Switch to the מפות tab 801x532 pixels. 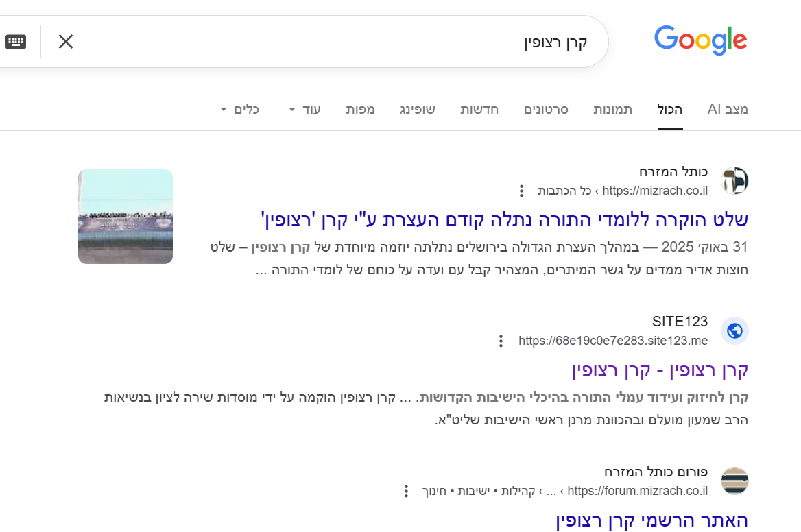[x=361, y=110]
